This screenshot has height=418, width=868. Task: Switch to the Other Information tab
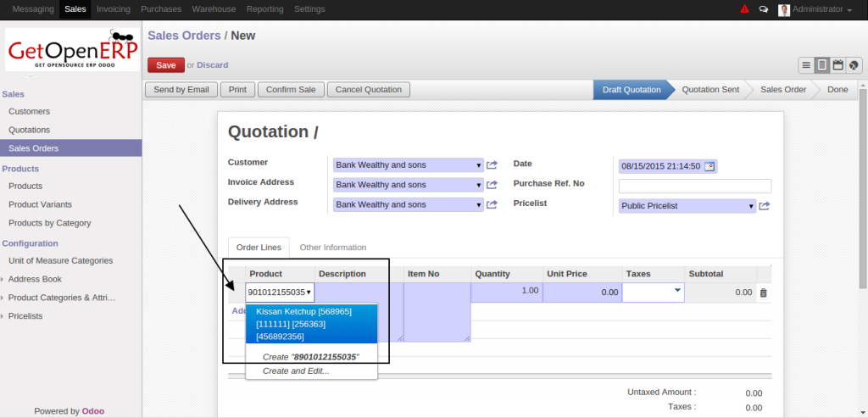pyautogui.click(x=333, y=248)
